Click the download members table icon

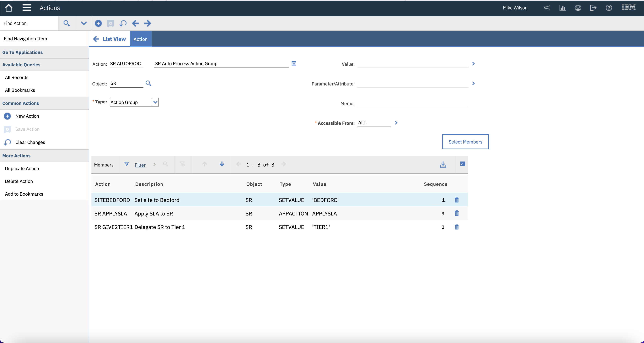click(x=443, y=164)
